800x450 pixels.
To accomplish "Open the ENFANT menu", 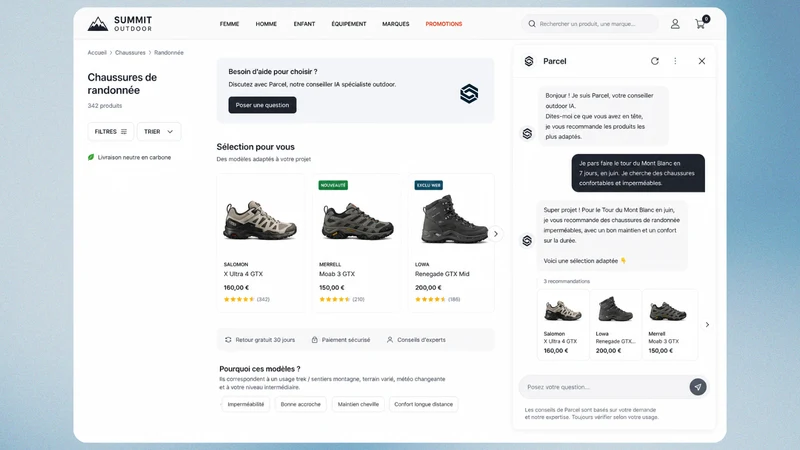I will 305,24.
